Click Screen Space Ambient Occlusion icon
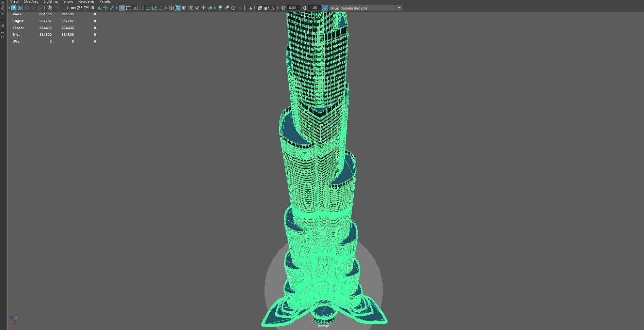The width and height of the screenshot is (644, 330). coord(220,7)
